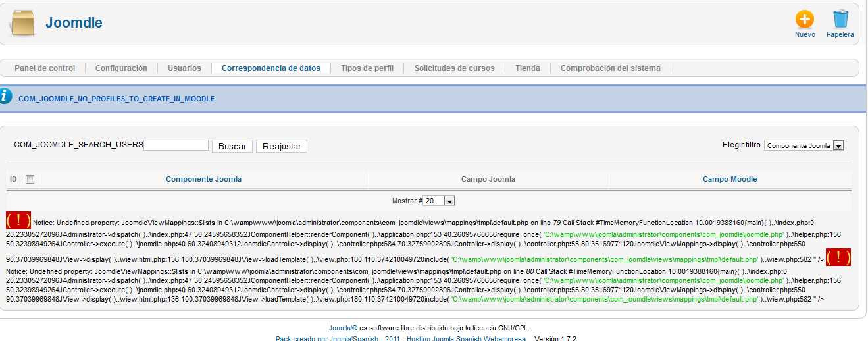Viewport: 868px width, 341px height.
Task: Click the blue info message icon
Action: pos(6,96)
